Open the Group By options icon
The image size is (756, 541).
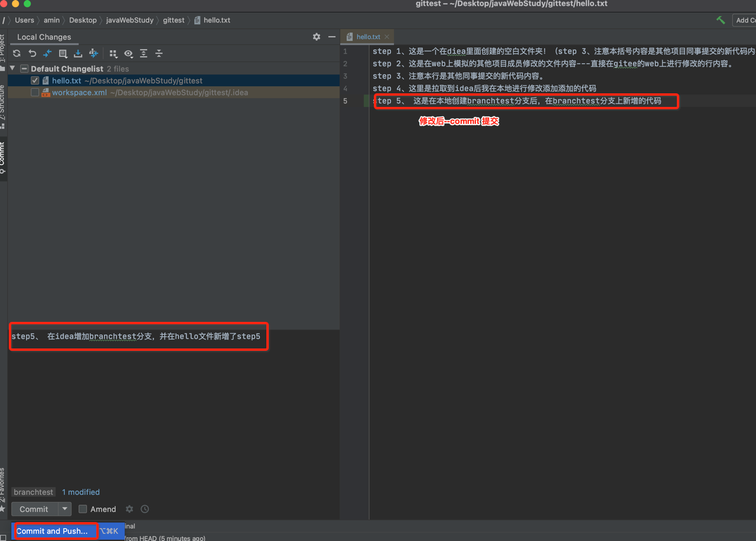point(113,53)
